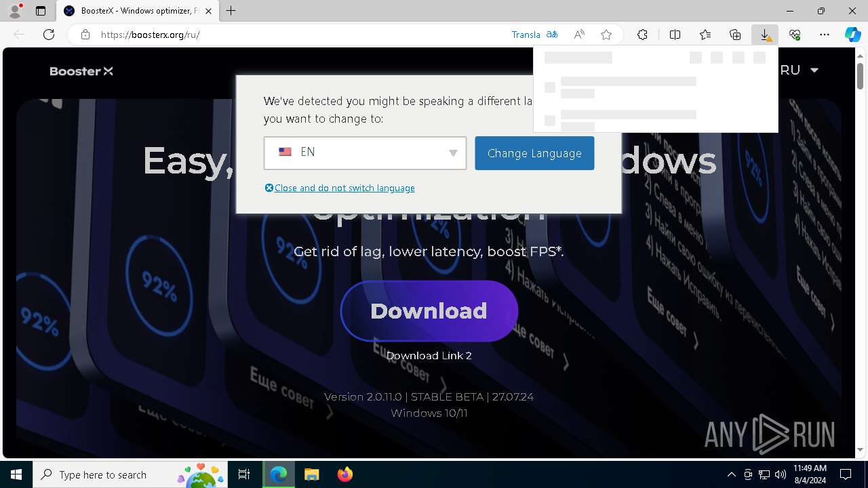Click the Change Language button
Viewport: 868px width, 488px height.
534,153
